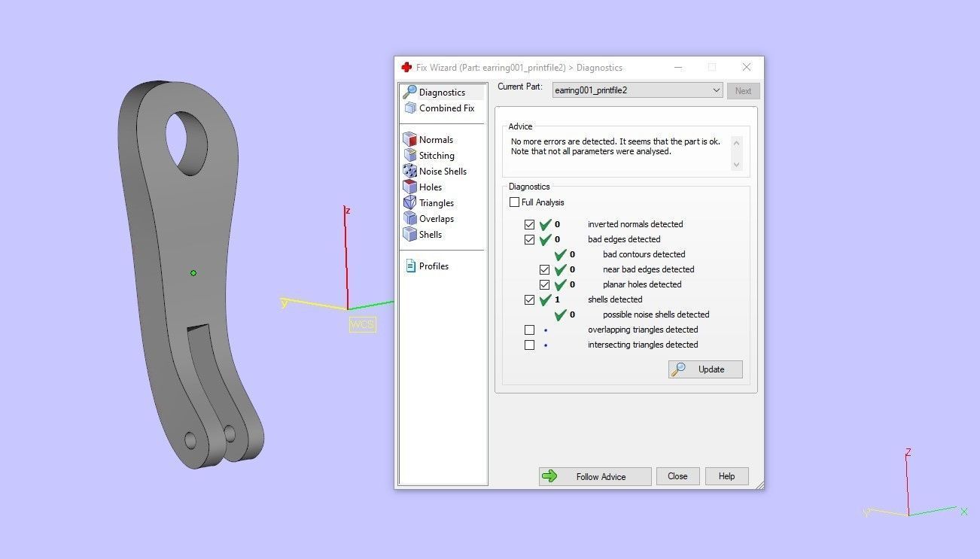The width and height of the screenshot is (980, 559).
Task: Enable intersecting triangles detected checkbox
Action: click(529, 345)
